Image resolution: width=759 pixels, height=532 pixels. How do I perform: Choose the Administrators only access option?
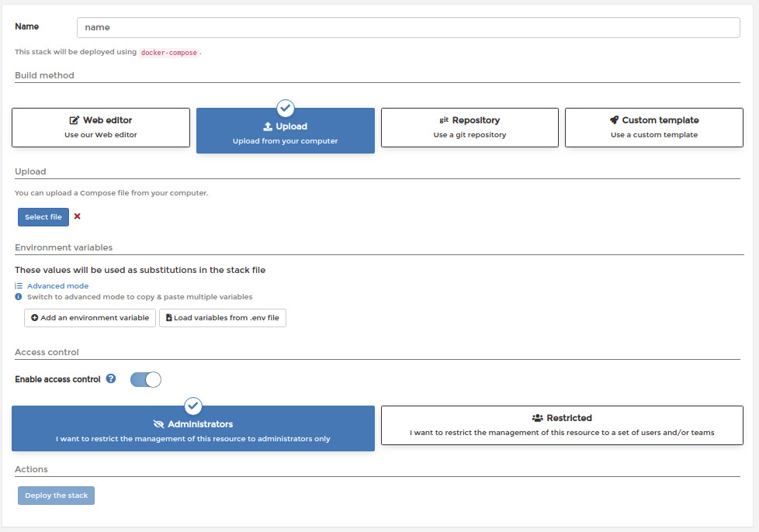coord(193,429)
